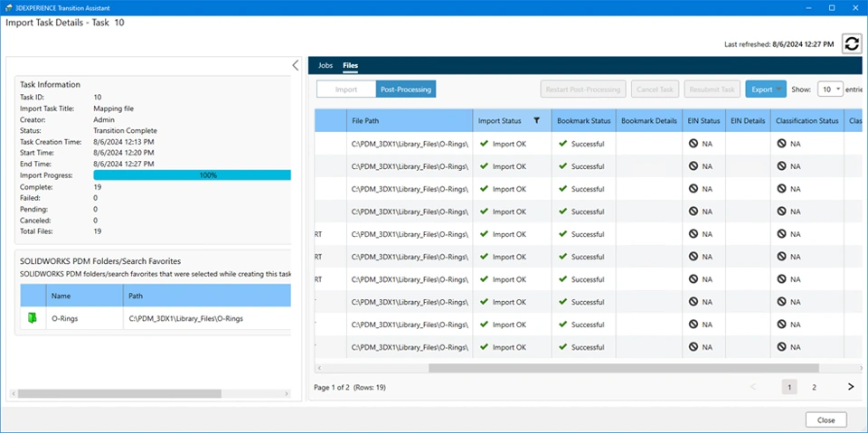Click the green O-Rings folder icon

(33, 318)
